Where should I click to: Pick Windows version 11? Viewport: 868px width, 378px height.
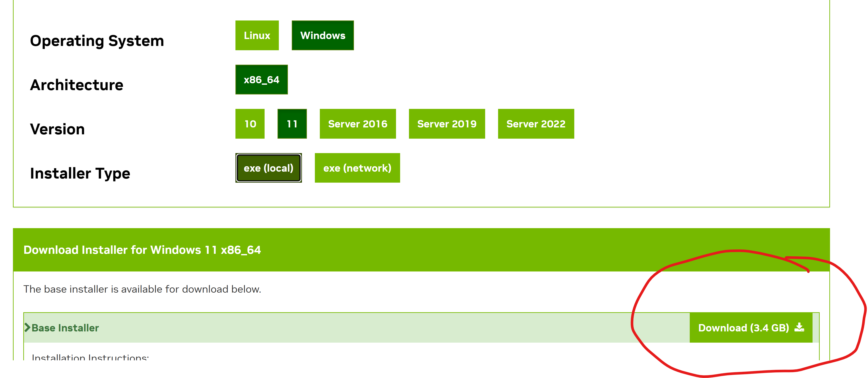point(292,124)
